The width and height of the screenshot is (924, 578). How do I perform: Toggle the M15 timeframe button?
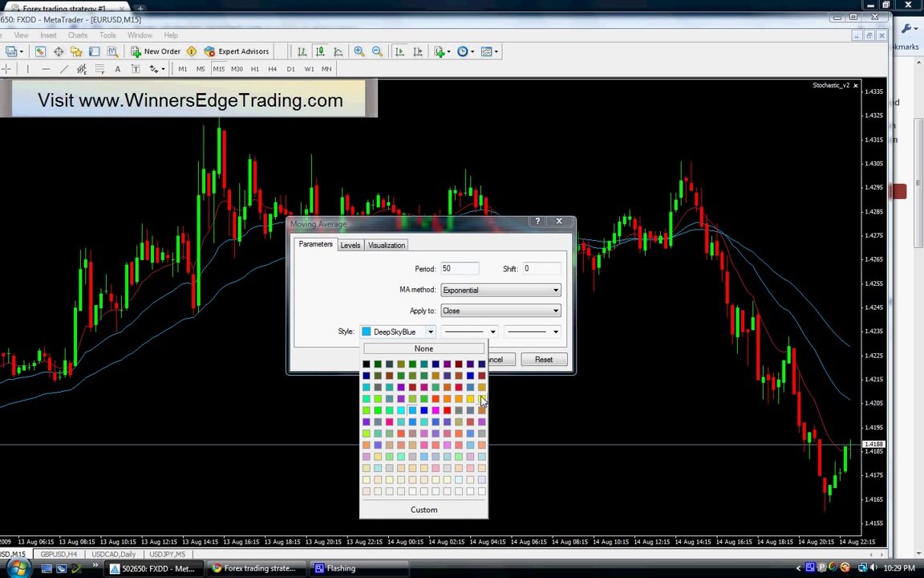point(219,69)
